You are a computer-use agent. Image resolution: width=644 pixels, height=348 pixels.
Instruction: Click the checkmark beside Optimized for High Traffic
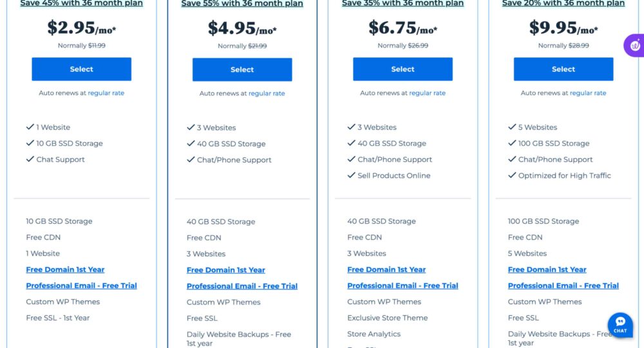pos(512,176)
